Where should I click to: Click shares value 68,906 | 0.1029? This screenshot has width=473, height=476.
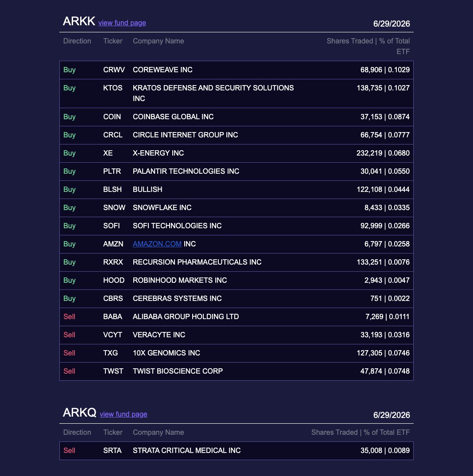(x=385, y=70)
